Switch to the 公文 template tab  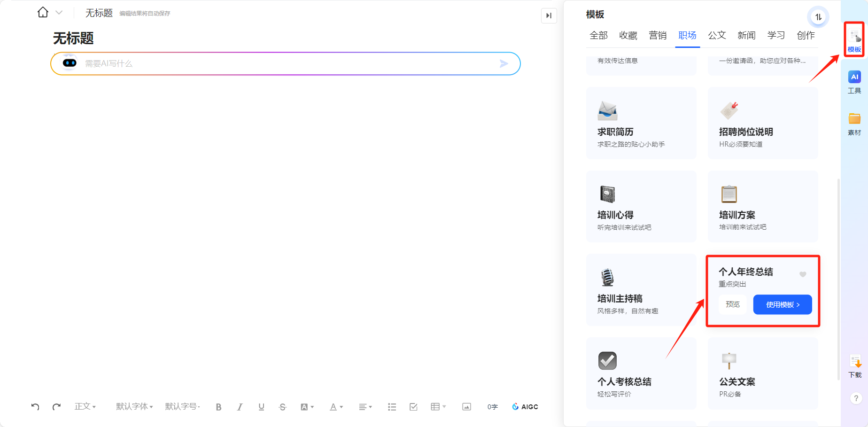coord(717,36)
